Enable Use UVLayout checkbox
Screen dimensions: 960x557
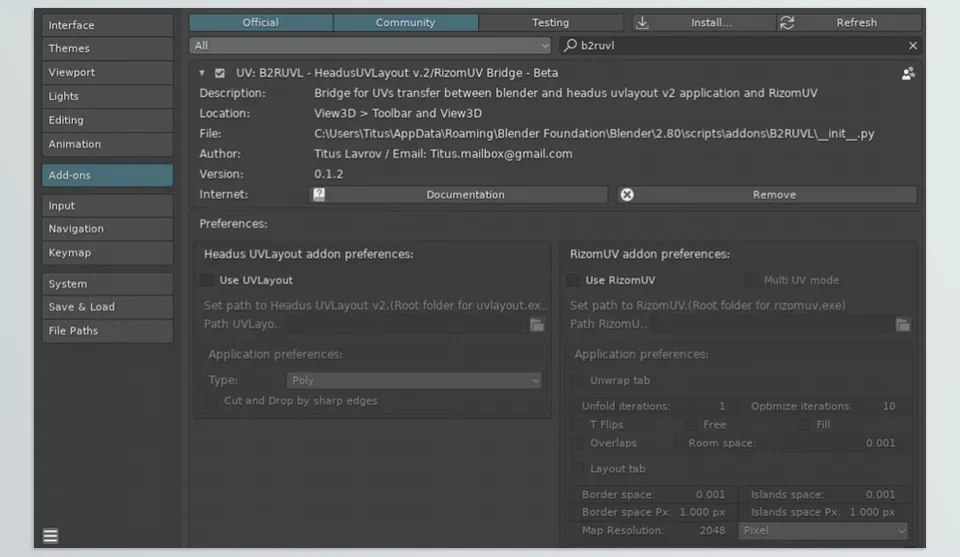coord(208,280)
